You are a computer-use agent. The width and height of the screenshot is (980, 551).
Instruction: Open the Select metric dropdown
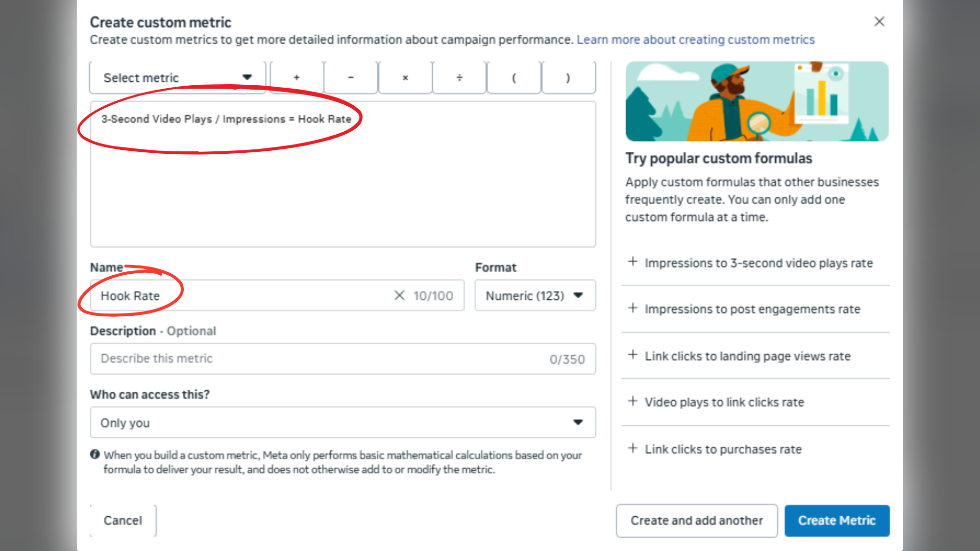(x=177, y=77)
